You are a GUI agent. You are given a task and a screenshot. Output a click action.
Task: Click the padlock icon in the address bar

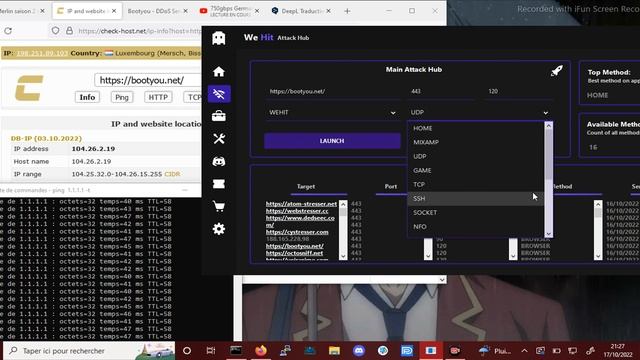69,31
